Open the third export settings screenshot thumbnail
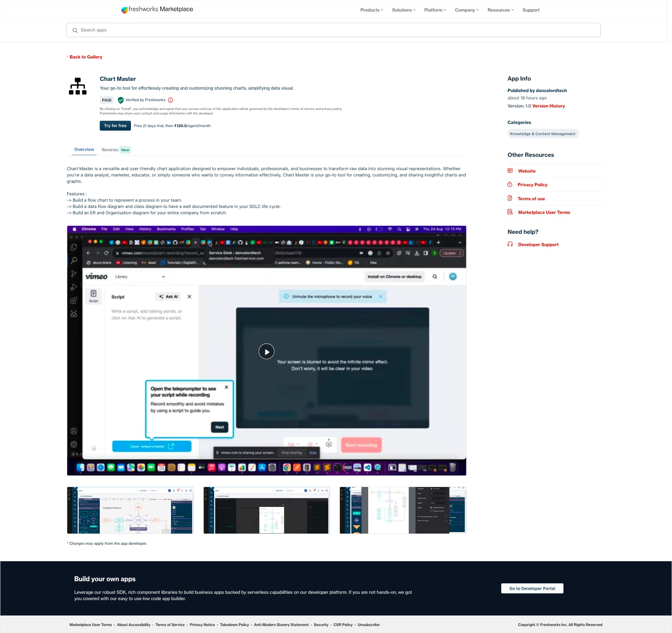The height and width of the screenshot is (633, 672). click(x=403, y=510)
